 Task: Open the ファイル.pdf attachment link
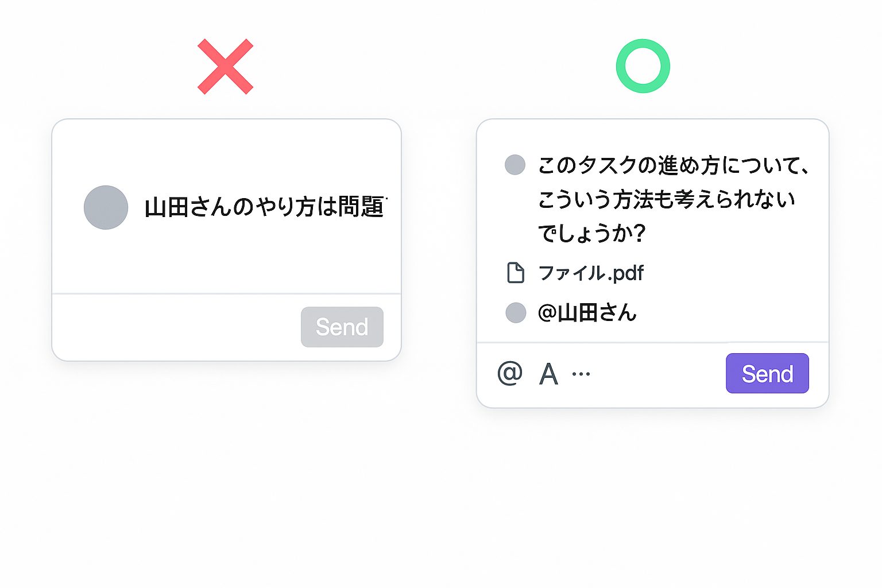[x=591, y=273]
